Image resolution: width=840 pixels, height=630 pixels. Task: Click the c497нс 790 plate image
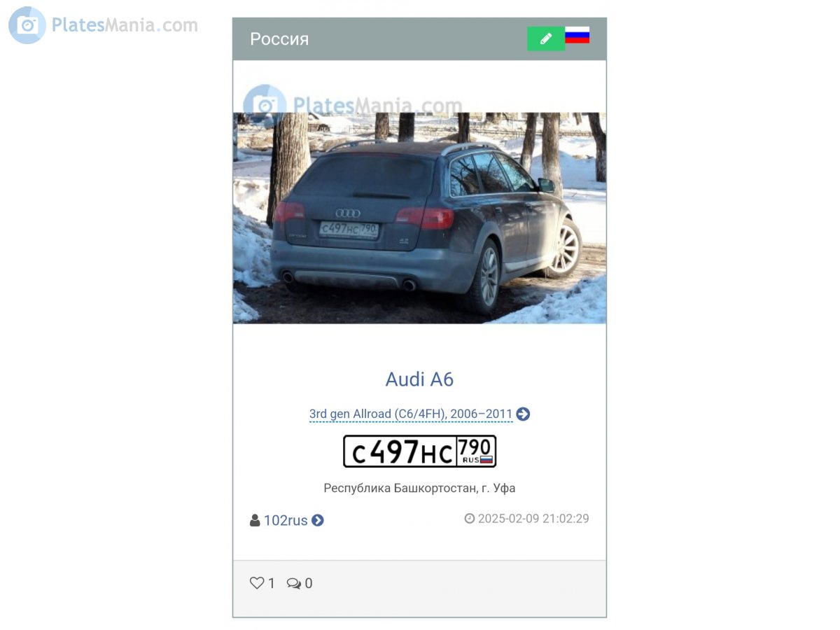(419, 451)
